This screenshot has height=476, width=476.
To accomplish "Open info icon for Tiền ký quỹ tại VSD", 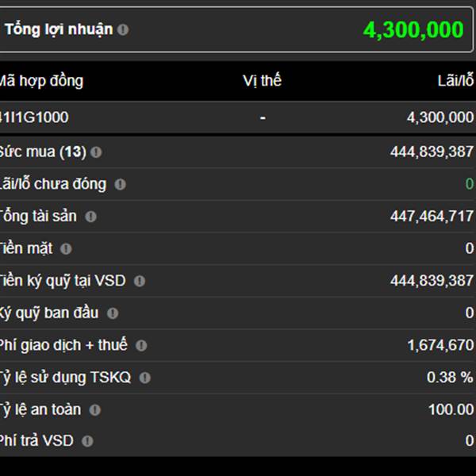I will (140, 281).
